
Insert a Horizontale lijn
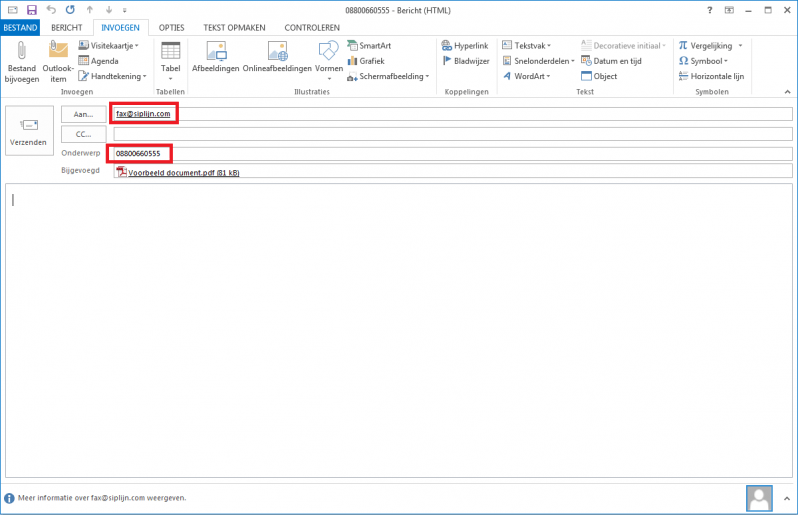pos(711,76)
